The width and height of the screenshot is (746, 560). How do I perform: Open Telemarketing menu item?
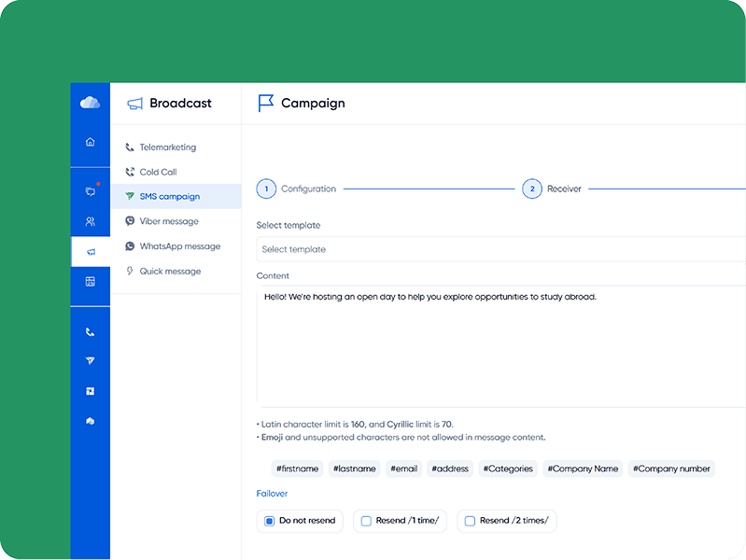(x=176, y=147)
